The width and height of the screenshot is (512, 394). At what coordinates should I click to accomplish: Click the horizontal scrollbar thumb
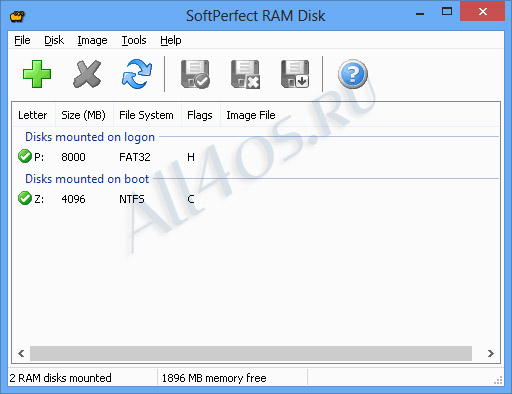tap(251, 353)
